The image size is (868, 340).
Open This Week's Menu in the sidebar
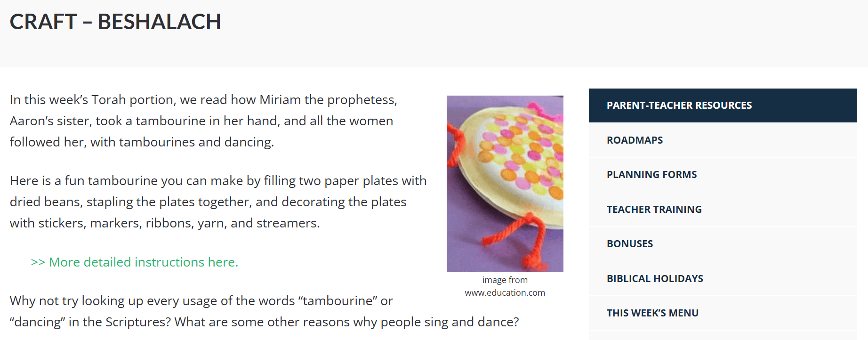pos(652,313)
